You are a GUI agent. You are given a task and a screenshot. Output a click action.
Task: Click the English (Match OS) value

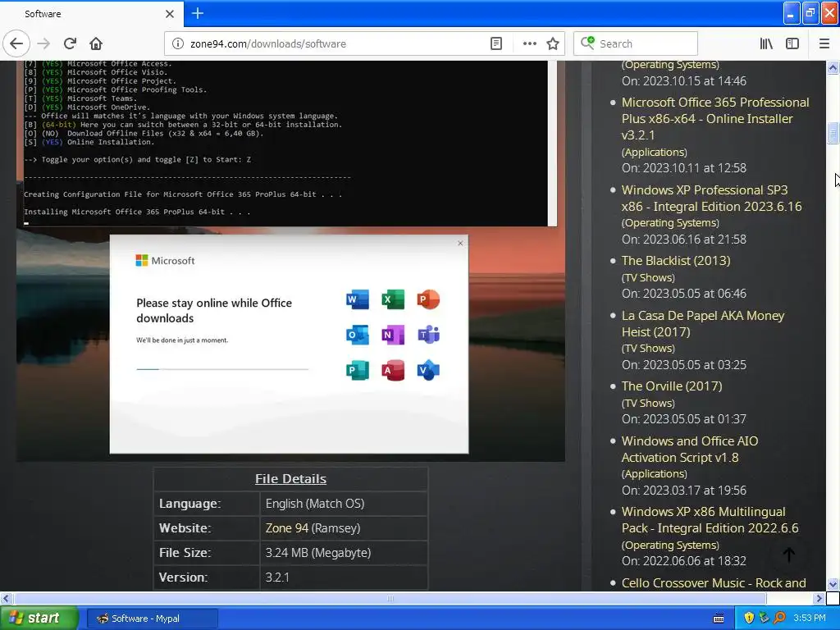(x=315, y=504)
